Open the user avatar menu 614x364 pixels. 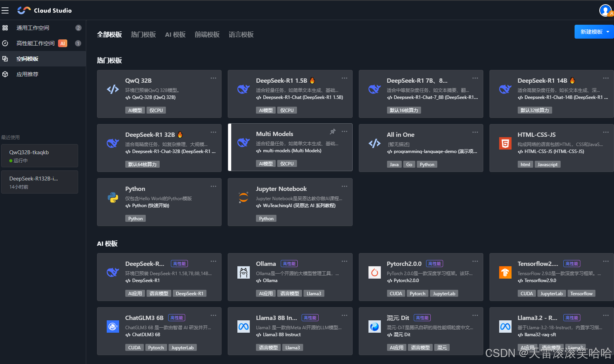click(605, 10)
